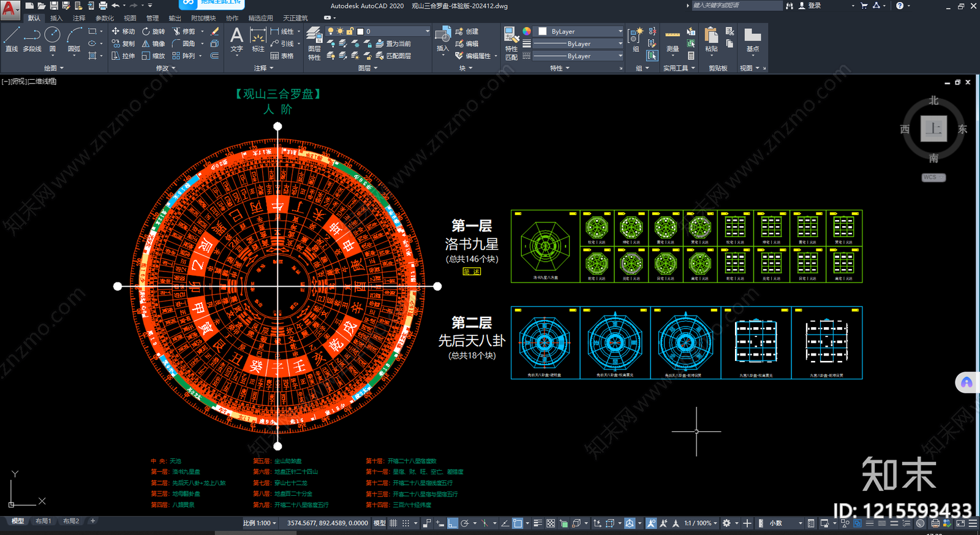Viewport: 980px width, 535px height.
Task: Toggle grid display in the status bar
Action: coord(394,523)
